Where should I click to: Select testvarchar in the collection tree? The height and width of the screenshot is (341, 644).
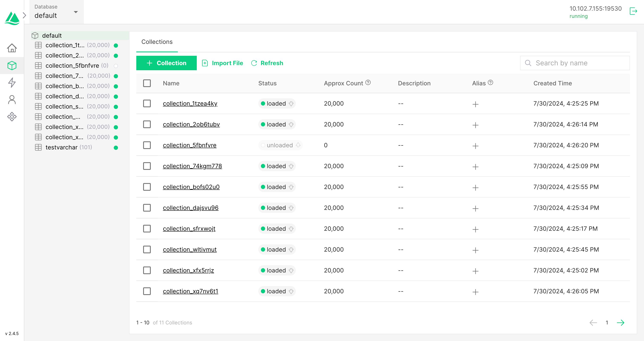(x=61, y=147)
